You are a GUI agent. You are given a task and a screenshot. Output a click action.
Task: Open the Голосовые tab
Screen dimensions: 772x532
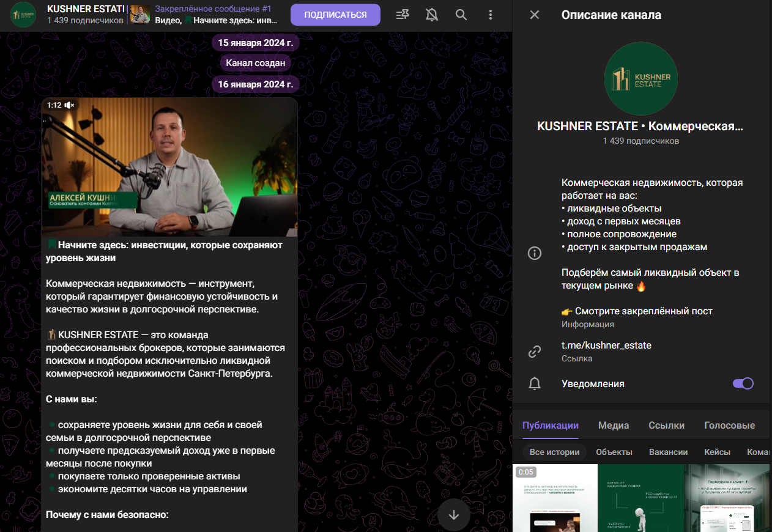729,426
